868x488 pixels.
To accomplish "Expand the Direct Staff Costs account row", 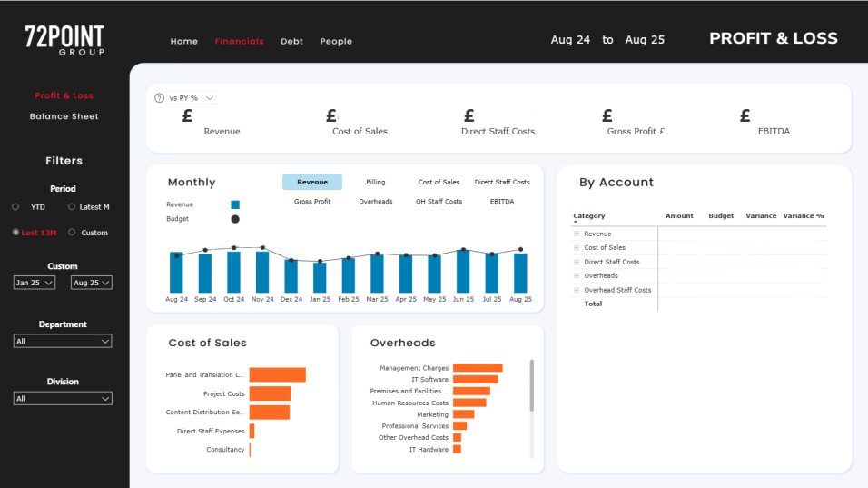I will pyautogui.click(x=577, y=262).
